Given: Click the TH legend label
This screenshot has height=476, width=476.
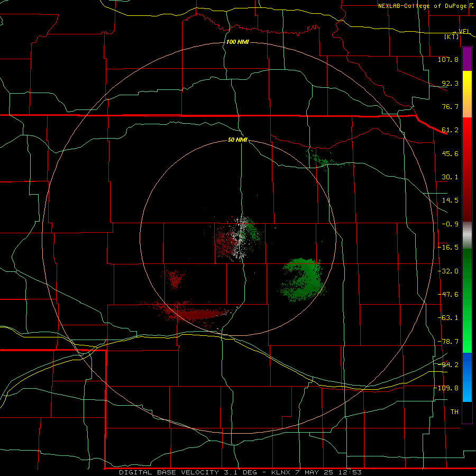Looking at the screenshot, I should pyautogui.click(x=454, y=411).
